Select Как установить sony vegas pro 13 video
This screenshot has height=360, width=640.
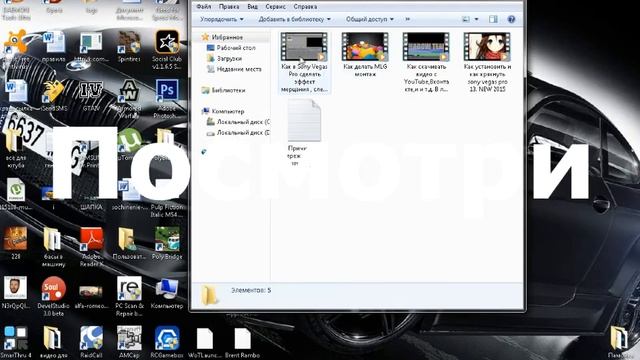(x=487, y=63)
